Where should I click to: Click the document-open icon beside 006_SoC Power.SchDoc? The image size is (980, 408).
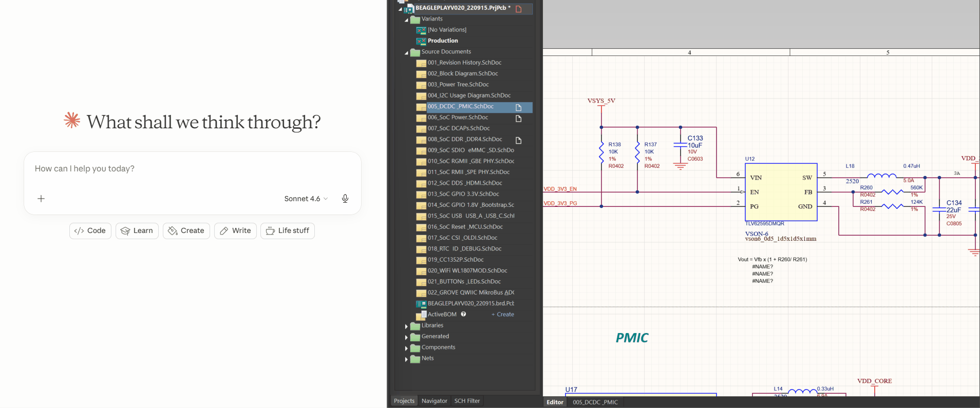click(x=519, y=119)
